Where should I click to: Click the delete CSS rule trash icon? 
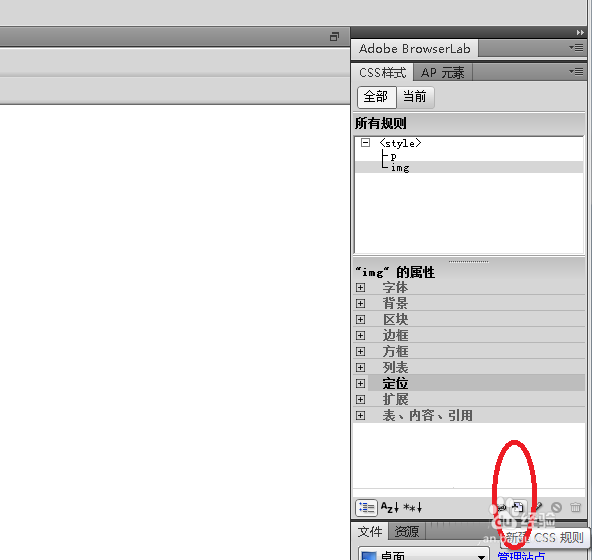tap(575, 507)
